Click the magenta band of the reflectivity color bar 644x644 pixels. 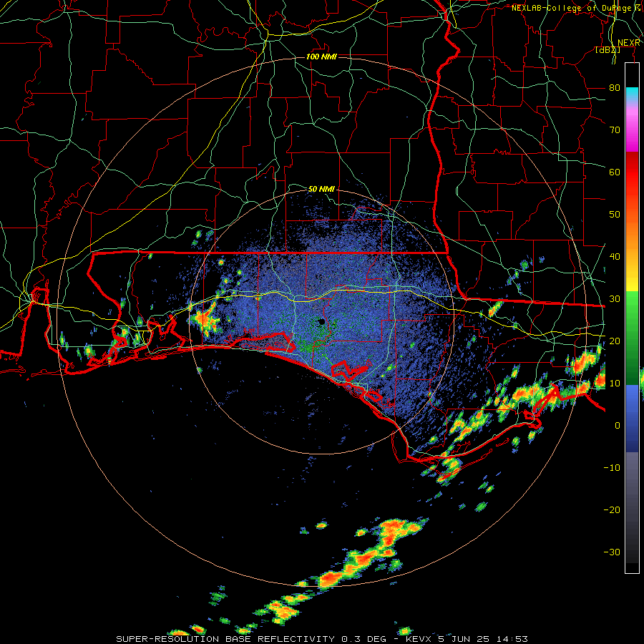coord(632,132)
